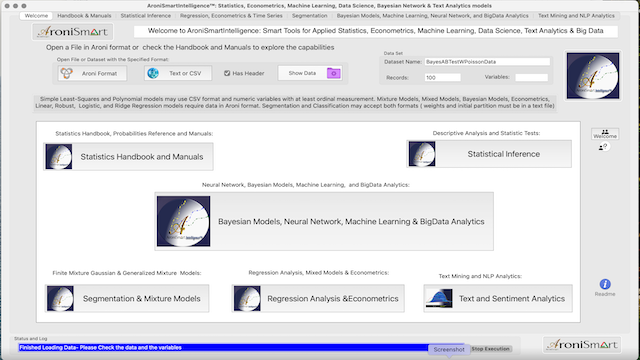Click the 'Text Mining and NLP Analytics:' label

pos(480,276)
